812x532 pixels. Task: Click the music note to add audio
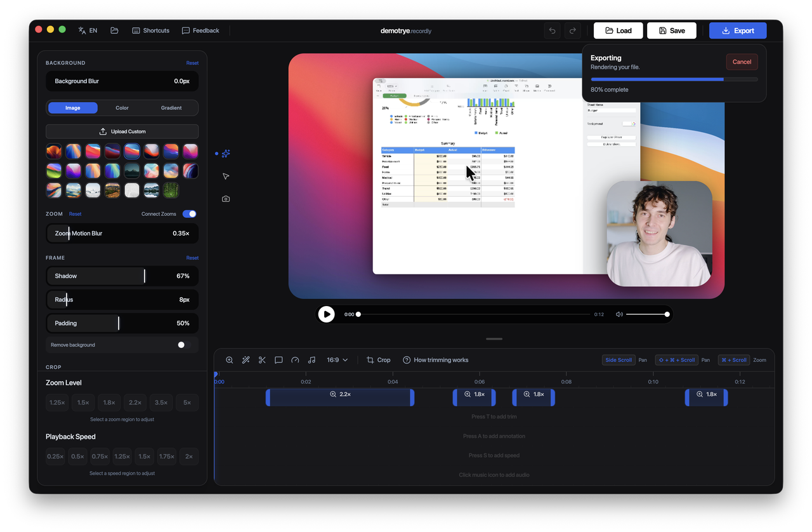click(311, 360)
